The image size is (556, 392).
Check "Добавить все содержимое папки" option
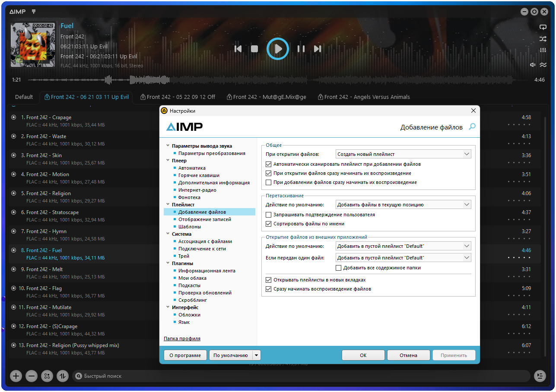338,268
